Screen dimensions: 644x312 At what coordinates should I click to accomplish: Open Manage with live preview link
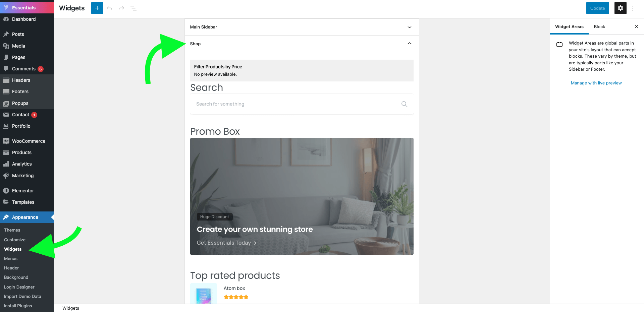point(596,83)
